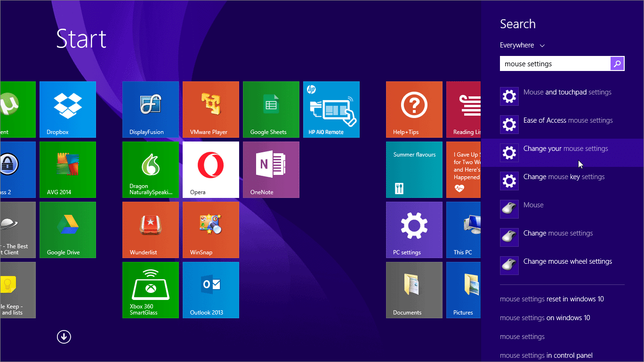Viewport: 644px width, 362px height.
Task: Launch the Wunderlist tile
Action: 151,230
